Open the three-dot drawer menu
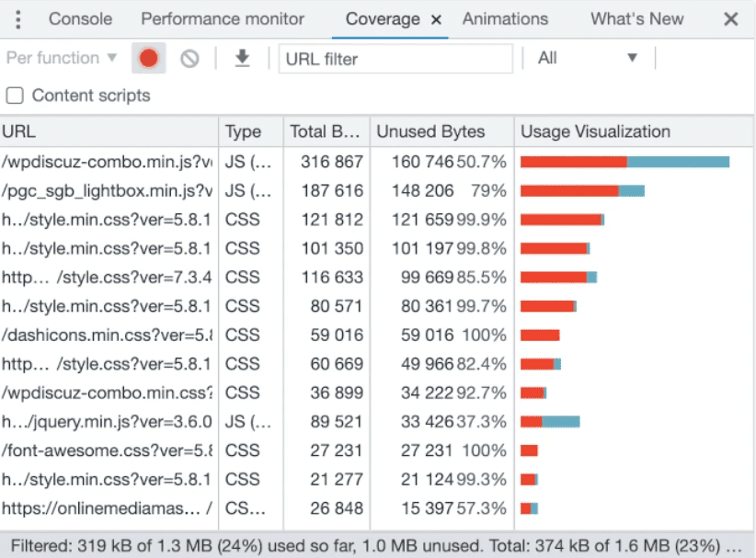 [x=18, y=19]
